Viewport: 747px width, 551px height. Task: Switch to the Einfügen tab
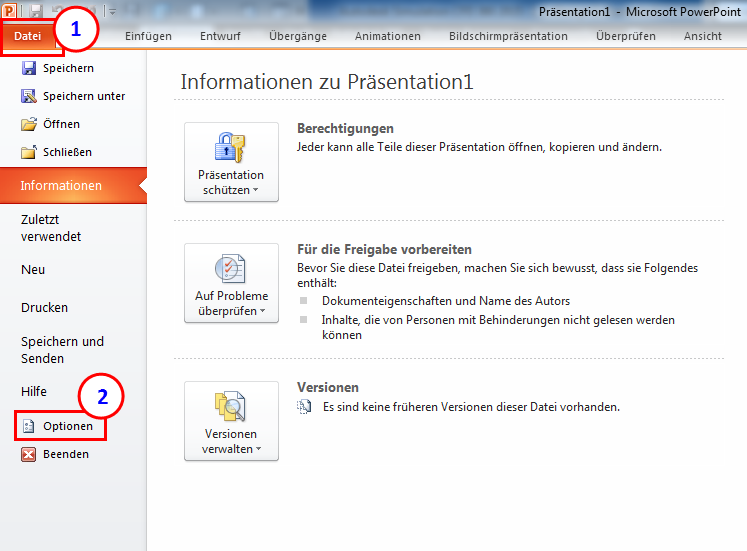pyautogui.click(x=148, y=36)
